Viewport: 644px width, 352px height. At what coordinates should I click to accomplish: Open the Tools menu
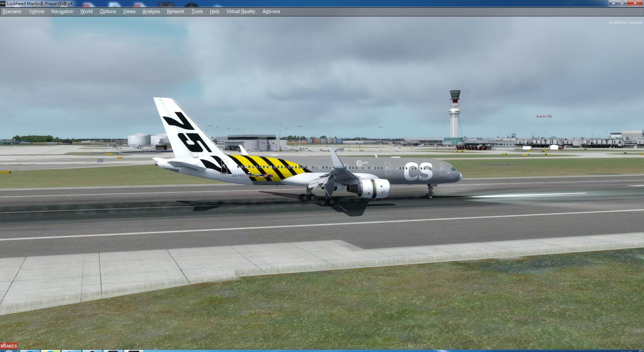click(197, 11)
